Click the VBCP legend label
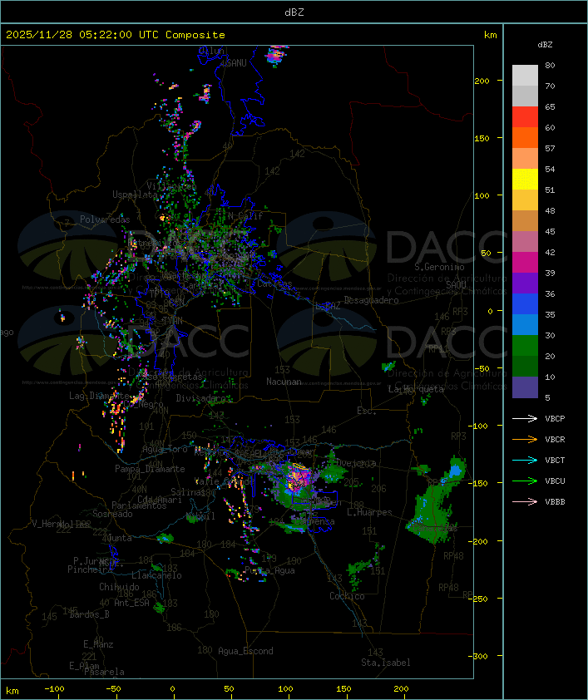The width and height of the screenshot is (588, 700). tap(555, 419)
